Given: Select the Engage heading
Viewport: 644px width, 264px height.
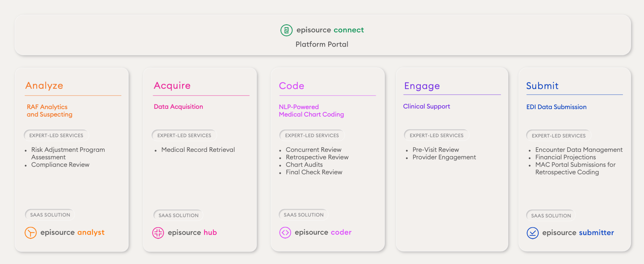Looking at the screenshot, I should click(x=422, y=86).
